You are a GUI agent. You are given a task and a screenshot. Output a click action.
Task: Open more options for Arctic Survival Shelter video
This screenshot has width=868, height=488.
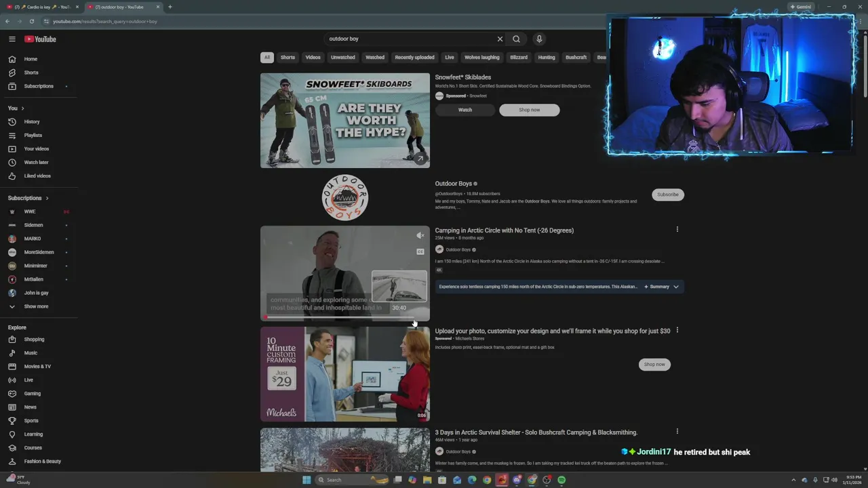pos(677,431)
